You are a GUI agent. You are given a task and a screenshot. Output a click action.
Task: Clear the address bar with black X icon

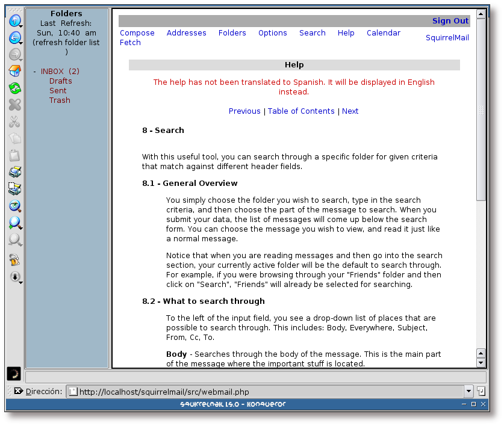tap(18, 391)
